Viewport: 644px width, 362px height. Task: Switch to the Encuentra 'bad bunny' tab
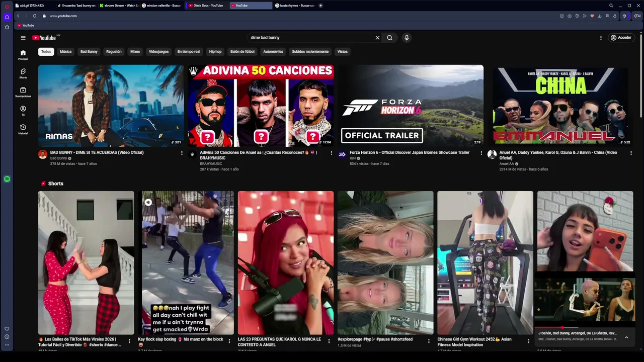coord(76,6)
